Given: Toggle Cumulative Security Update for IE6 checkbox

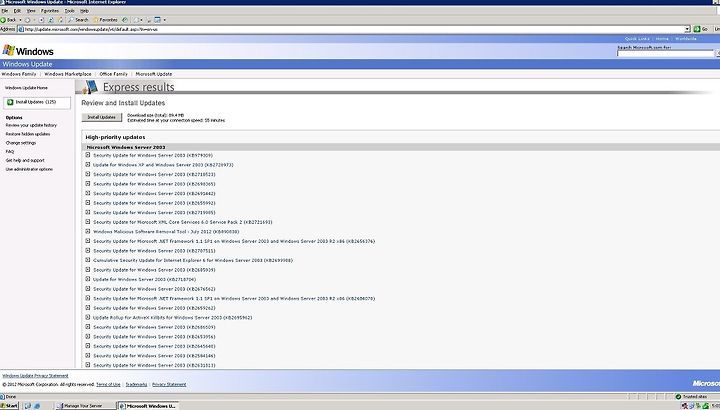Looking at the screenshot, I should tap(88, 260).
